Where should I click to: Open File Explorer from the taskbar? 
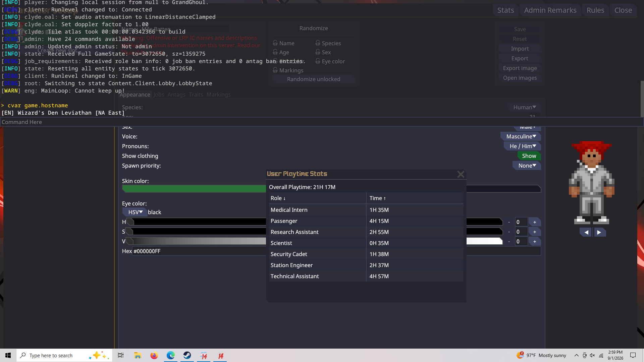(x=138, y=355)
